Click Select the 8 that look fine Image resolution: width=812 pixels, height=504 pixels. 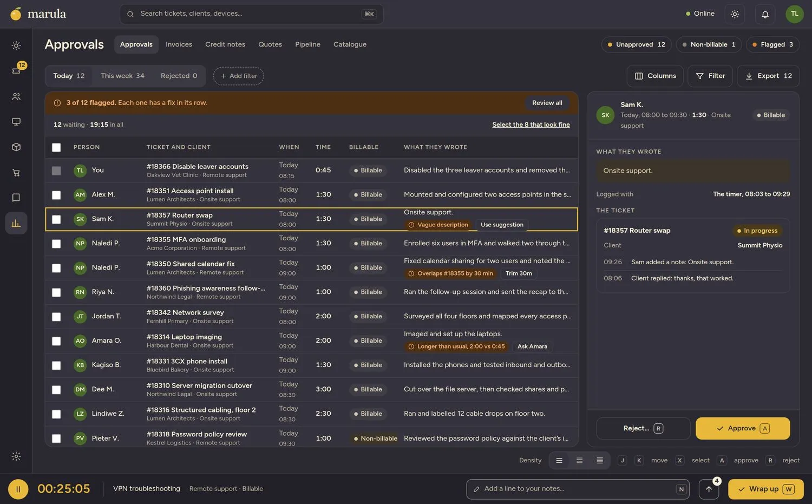coord(531,125)
